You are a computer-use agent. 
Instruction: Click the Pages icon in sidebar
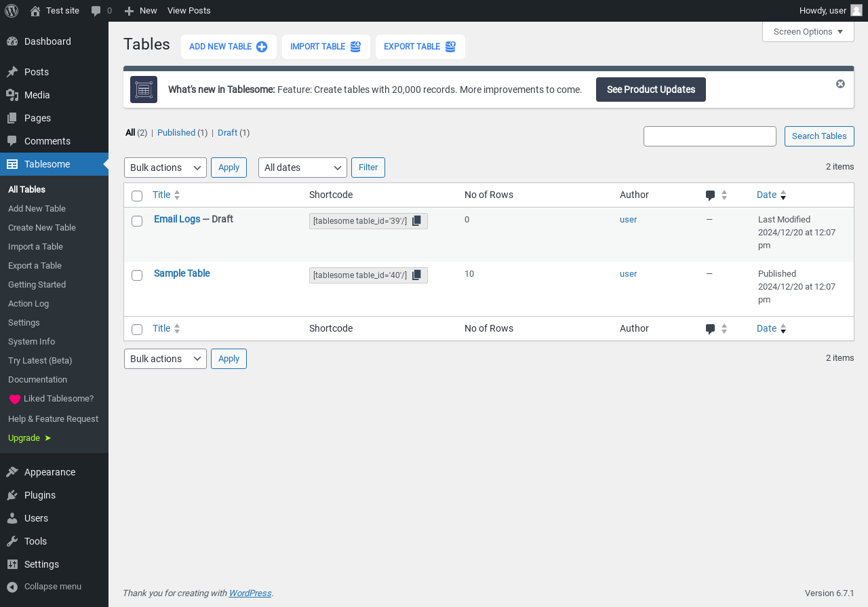click(12, 118)
